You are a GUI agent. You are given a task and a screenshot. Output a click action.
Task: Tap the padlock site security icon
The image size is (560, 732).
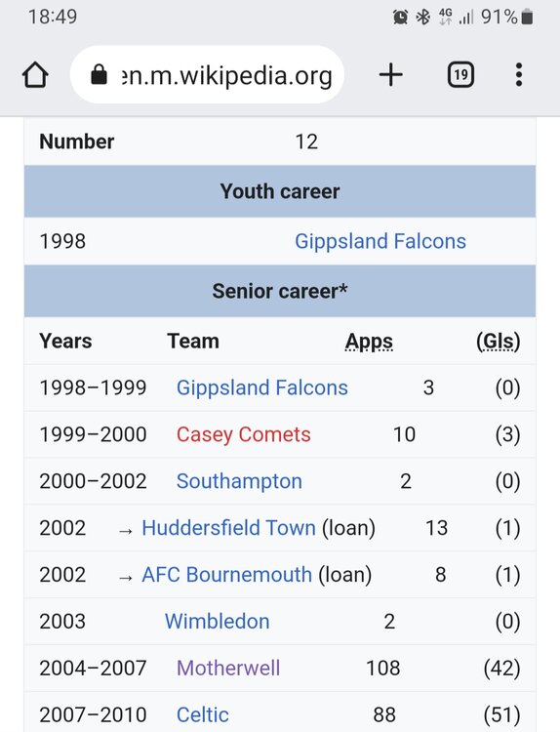click(99, 75)
